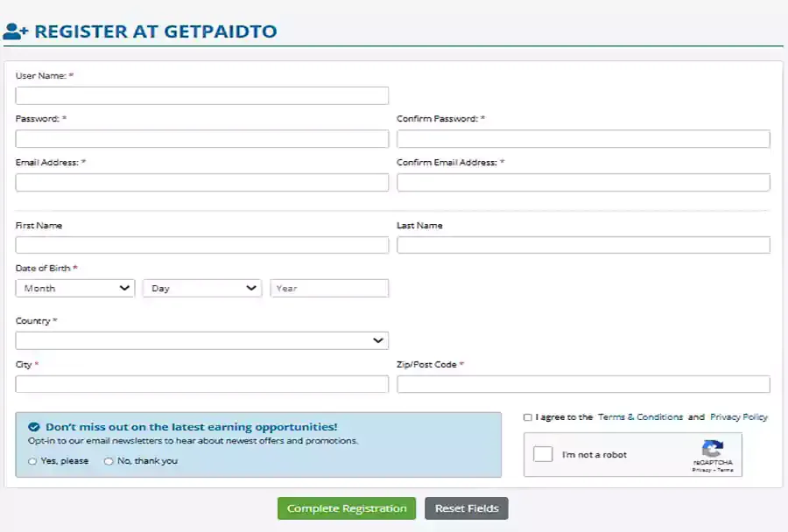The height and width of the screenshot is (532, 788).
Task: Open the Day dropdown
Action: coord(202,289)
